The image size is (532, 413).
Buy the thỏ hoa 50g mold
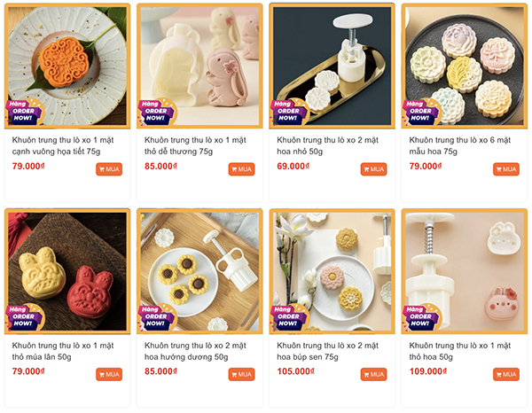coord(506,374)
